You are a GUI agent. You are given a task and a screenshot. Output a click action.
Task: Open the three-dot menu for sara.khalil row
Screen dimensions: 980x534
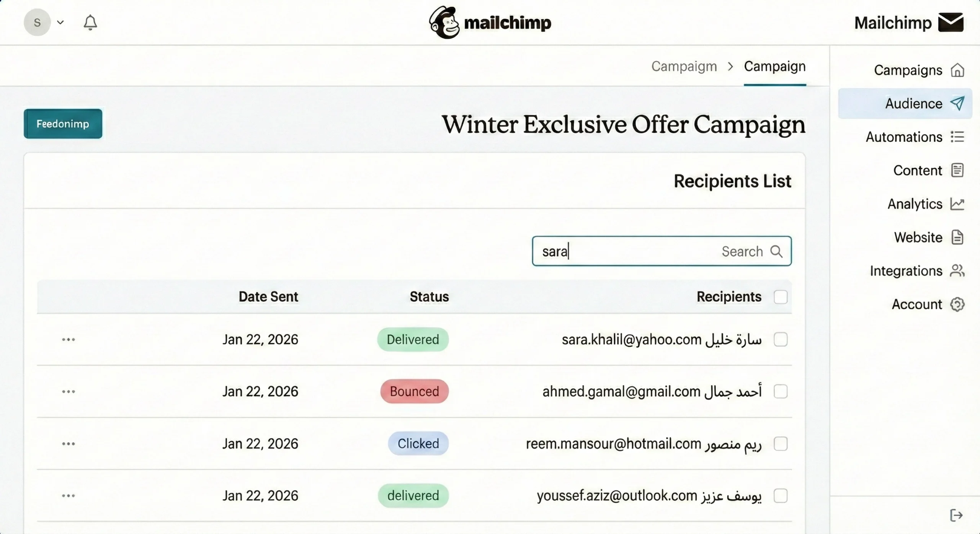[x=69, y=340]
